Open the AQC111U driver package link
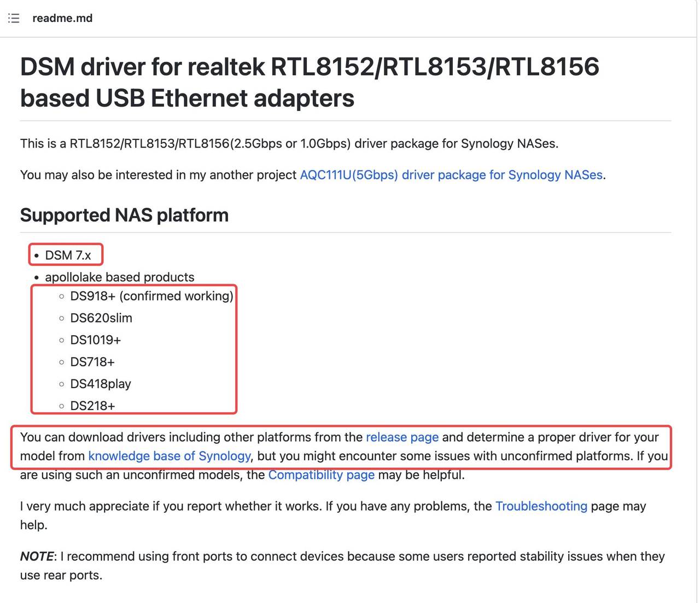 click(452, 175)
